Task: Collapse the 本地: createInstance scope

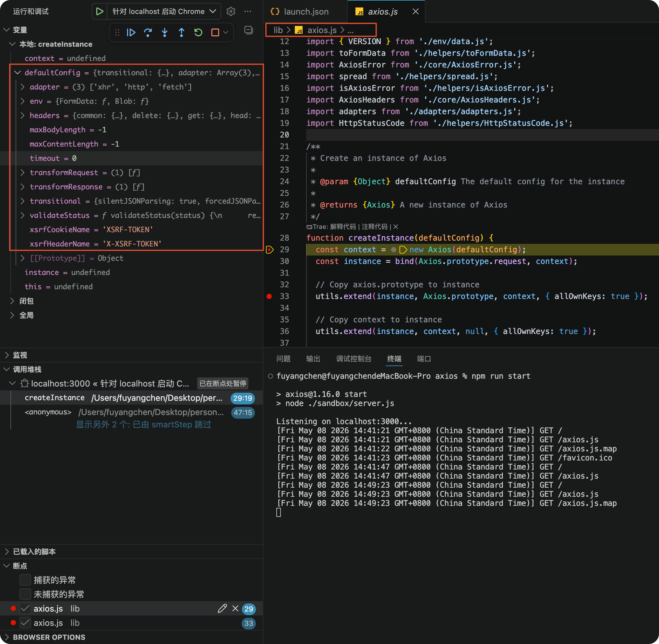Action: tap(13, 44)
